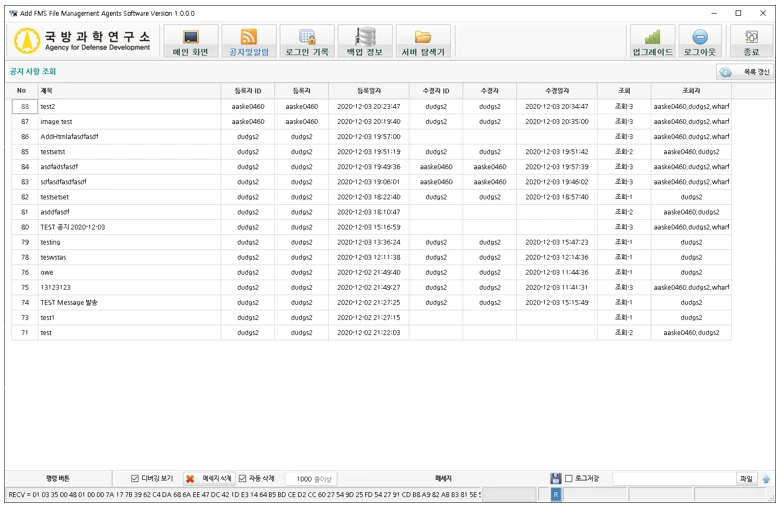Screen dimensions: 781x509
Task: Open the 서버 탐색기 server explorer button
Action: pyautogui.click(x=423, y=41)
